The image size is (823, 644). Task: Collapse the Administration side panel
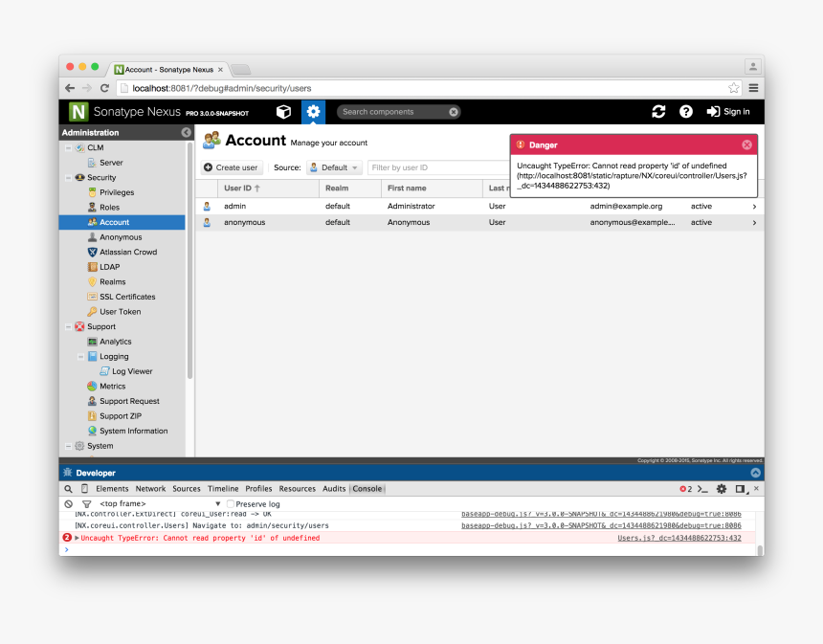click(x=186, y=132)
